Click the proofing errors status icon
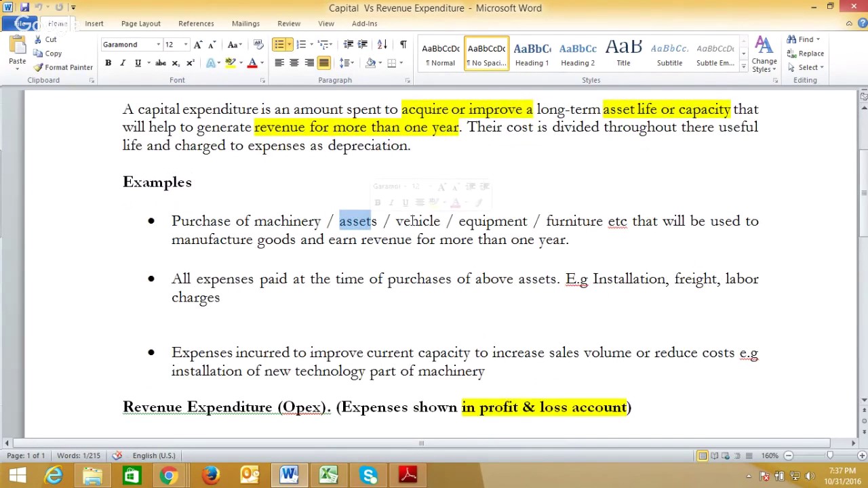The width and height of the screenshot is (868, 488). pyautogui.click(x=117, y=455)
